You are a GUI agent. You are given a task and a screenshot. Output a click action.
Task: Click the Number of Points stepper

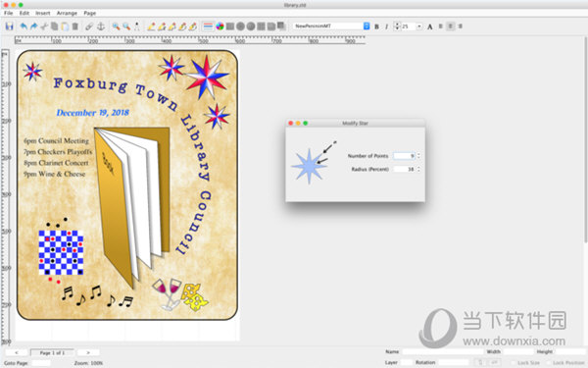418,156
